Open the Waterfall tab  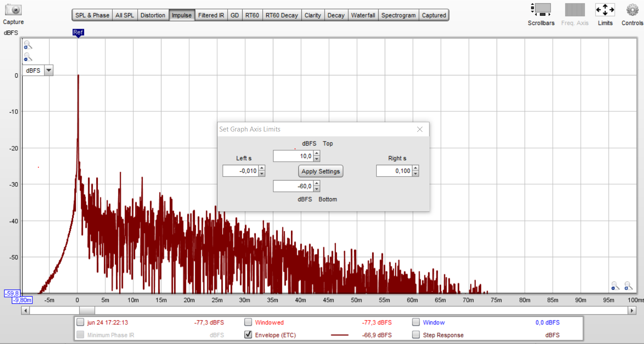[x=363, y=15]
